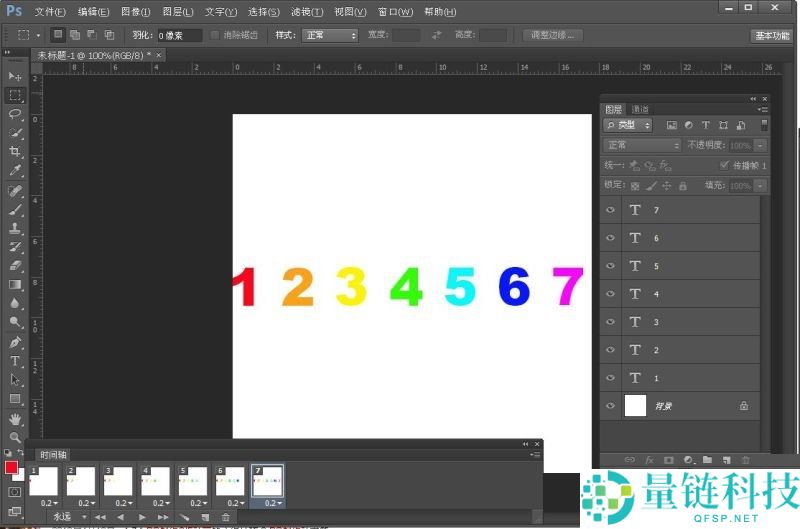Select the Crop tool
The height and width of the screenshot is (529, 800).
tap(15, 152)
